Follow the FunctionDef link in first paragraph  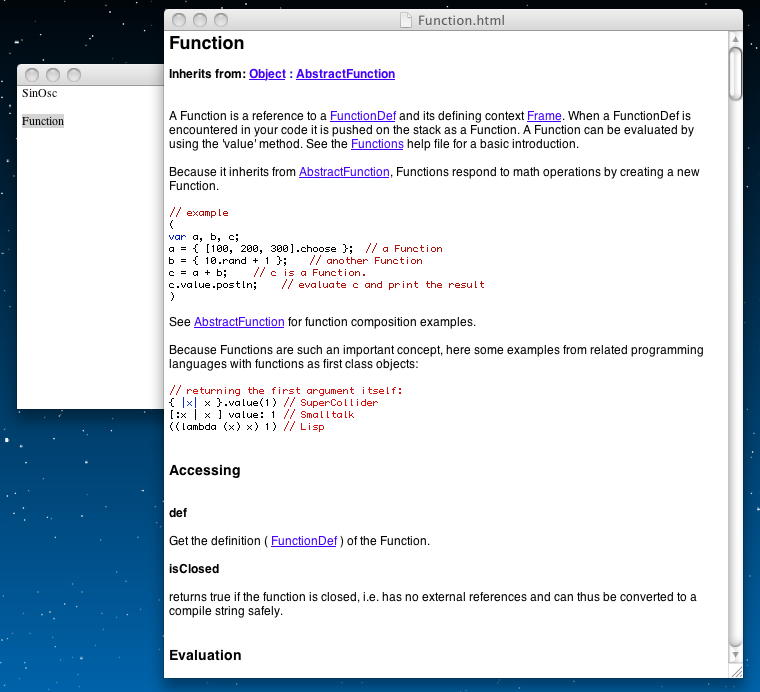pyautogui.click(x=363, y=116)
